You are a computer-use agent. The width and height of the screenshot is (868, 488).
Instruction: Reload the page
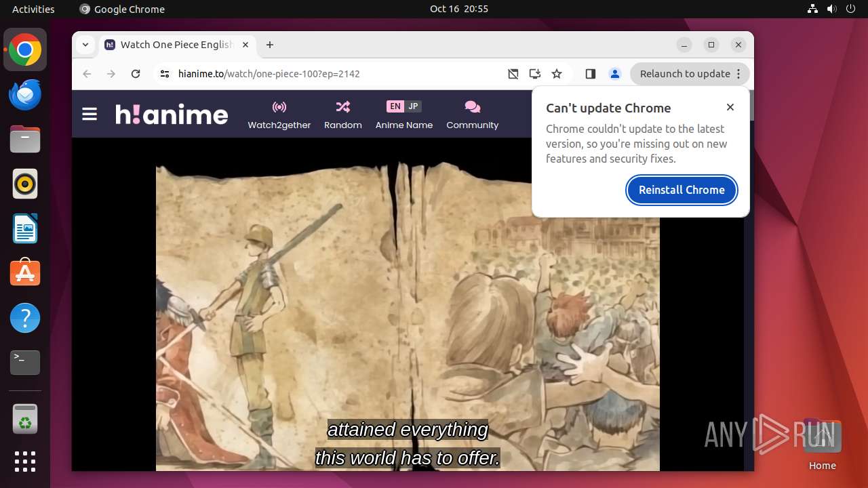pos(136,74)
